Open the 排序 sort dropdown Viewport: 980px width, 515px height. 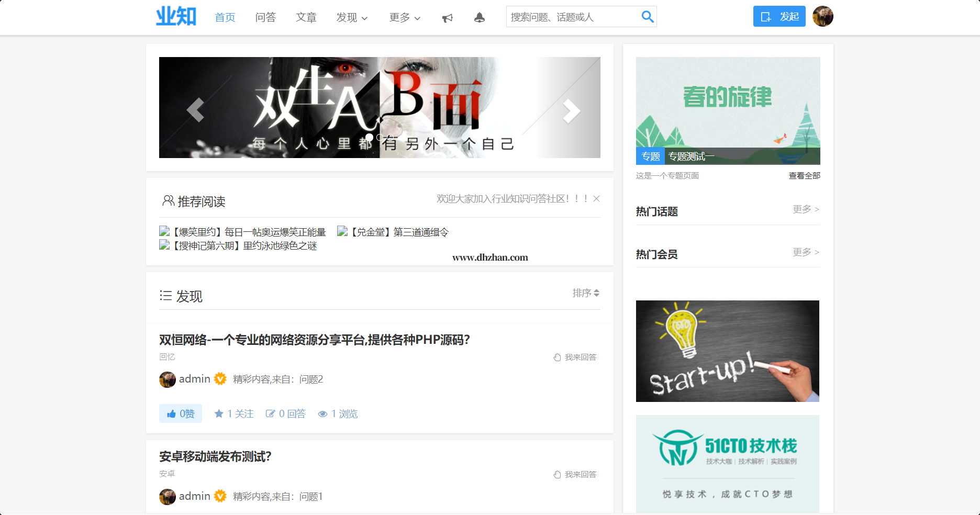tap(585, 293)
